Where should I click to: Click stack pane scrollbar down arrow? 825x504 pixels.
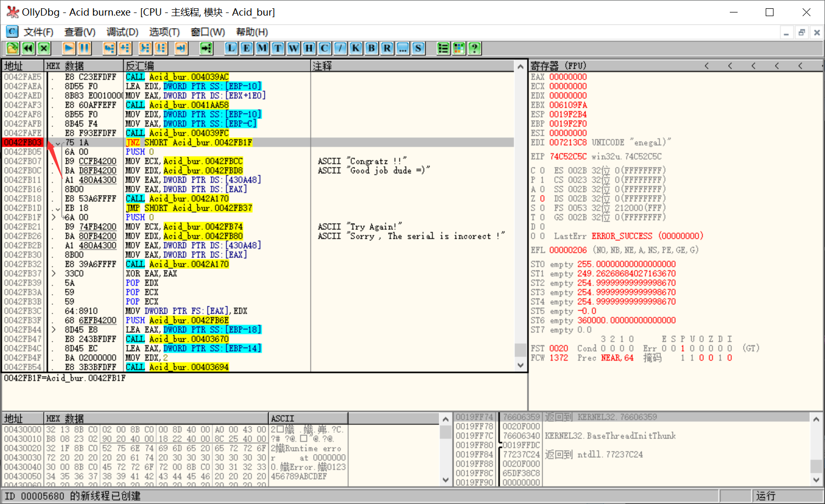coord(816,480)
